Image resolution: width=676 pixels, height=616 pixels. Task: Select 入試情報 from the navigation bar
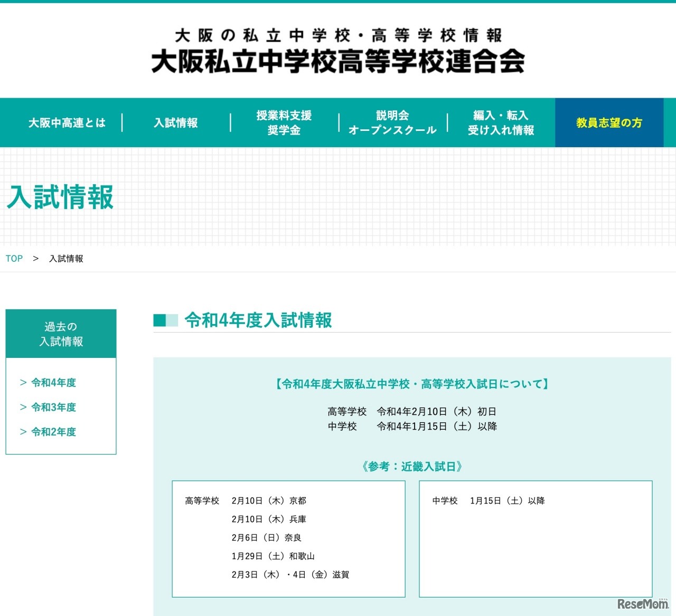pyautogui.click(x=176, y=122)
